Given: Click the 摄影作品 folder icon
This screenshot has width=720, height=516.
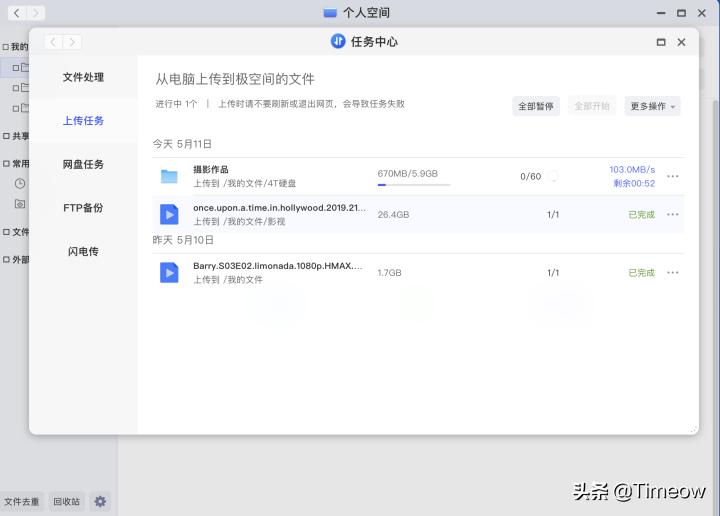Looking at the screenshot, I should click(x=169, y=176).
